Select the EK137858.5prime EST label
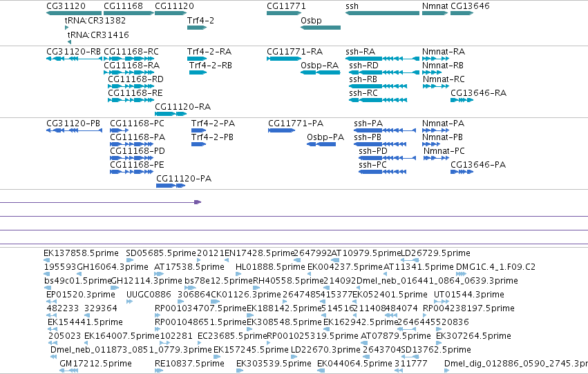 point(81,253)
